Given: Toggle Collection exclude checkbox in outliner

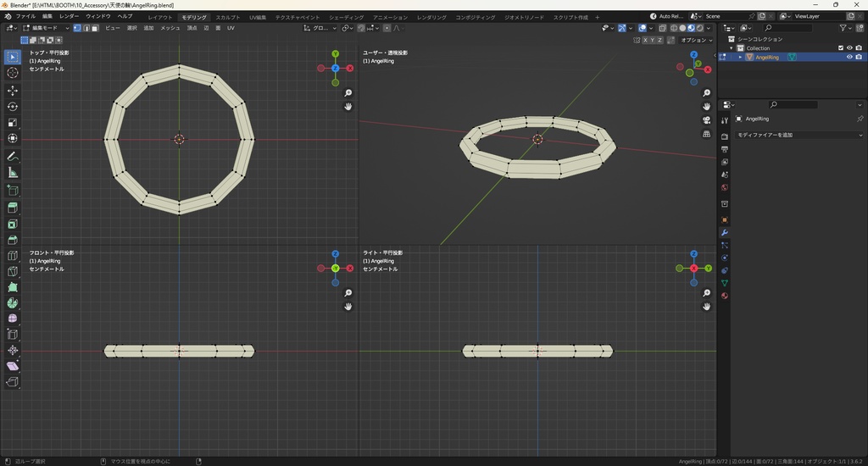Looking at the screenshot, I should point(840,47).
